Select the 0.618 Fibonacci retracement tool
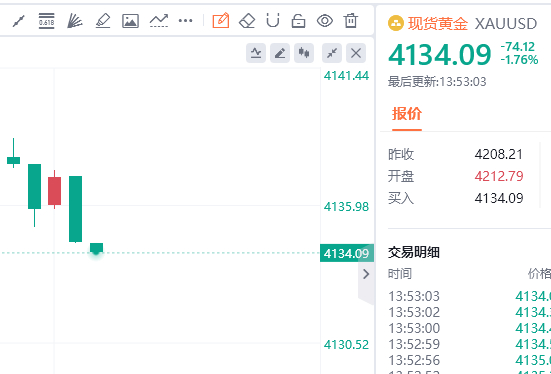 (x=46, y=21)
